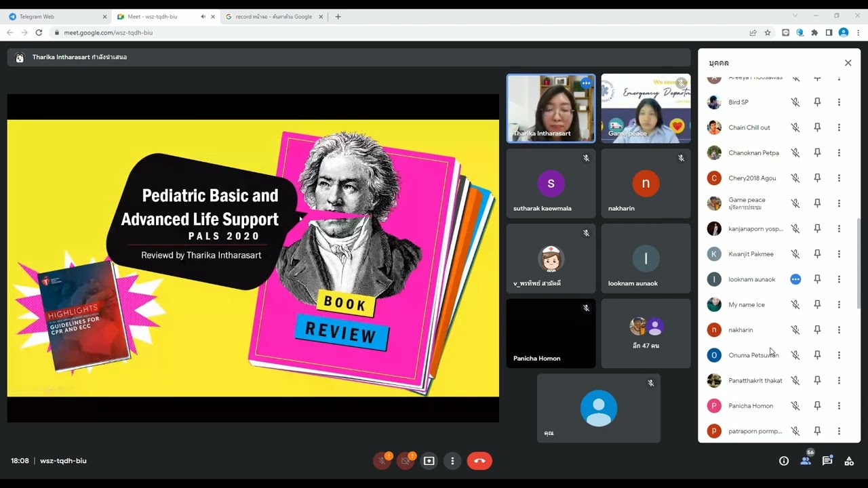Pin Chanoknan Petpa to the screen
This screenshot has height=488, width=868.
pos(817,153)
